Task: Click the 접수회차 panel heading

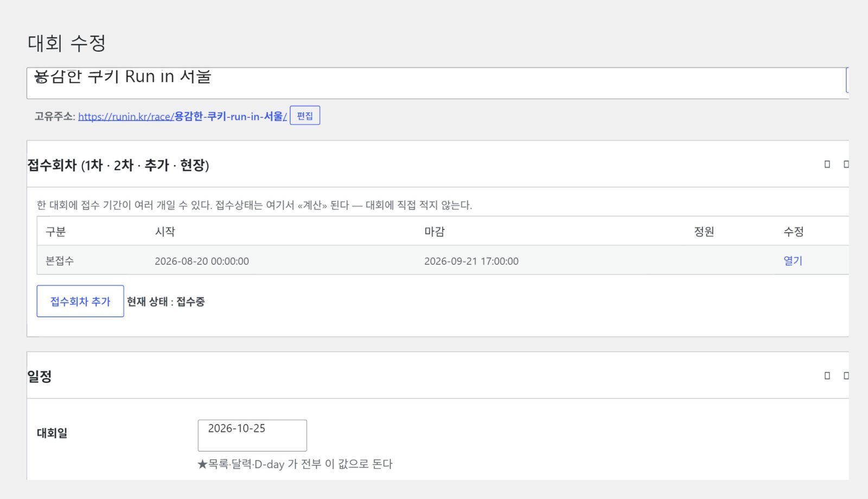Action: (118, 165)
